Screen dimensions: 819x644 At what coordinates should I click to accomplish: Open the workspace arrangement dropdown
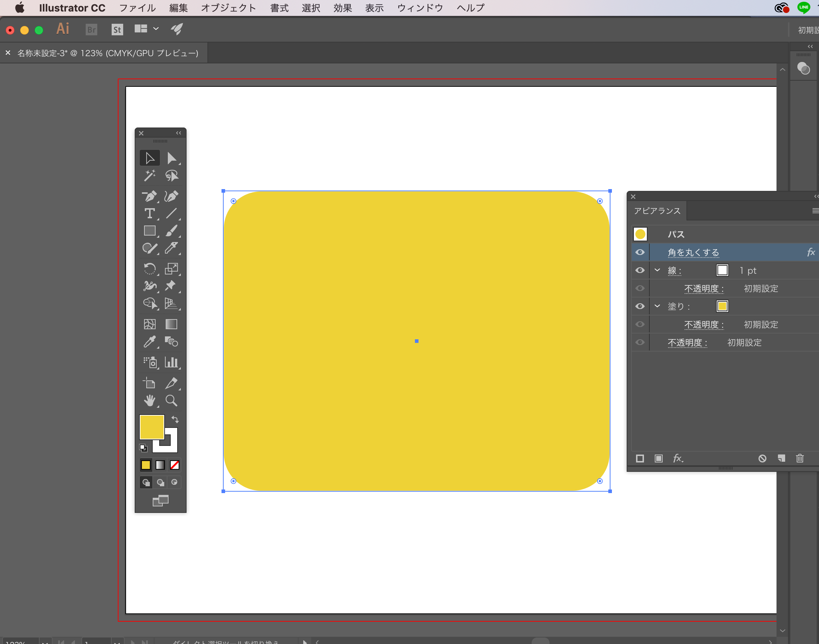click(x=156, y=29)
